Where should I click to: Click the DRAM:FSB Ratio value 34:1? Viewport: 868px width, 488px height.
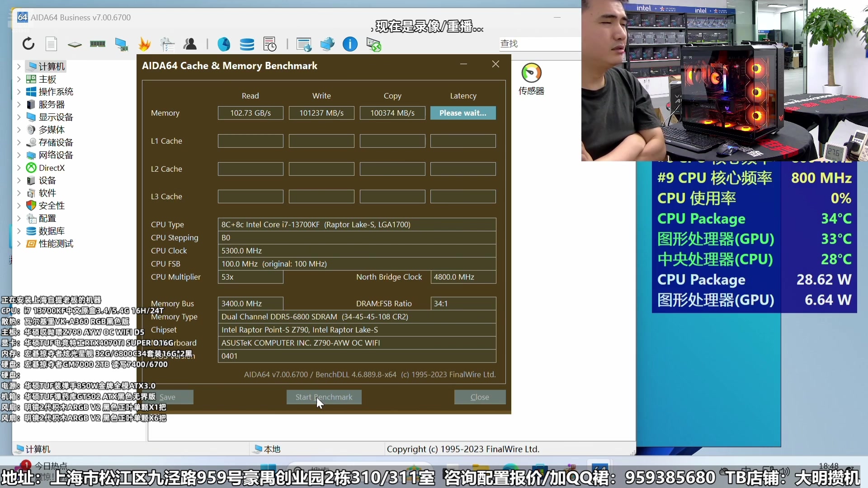coord(463,304)
